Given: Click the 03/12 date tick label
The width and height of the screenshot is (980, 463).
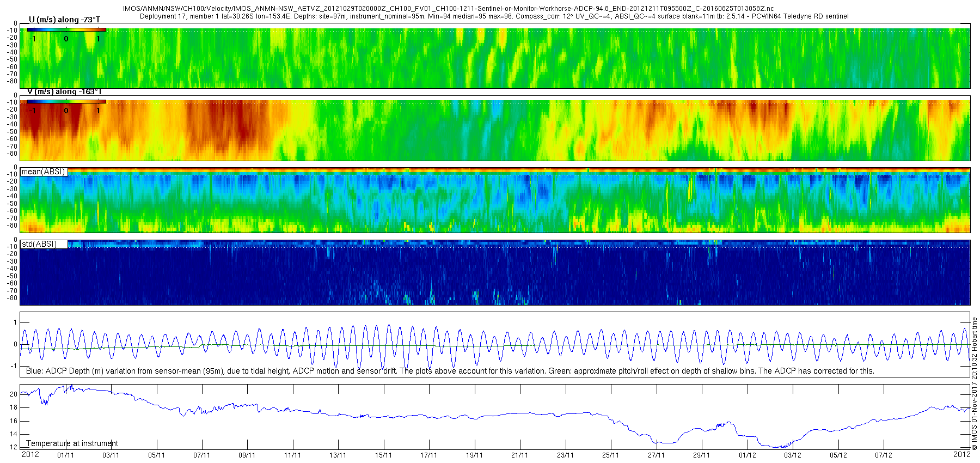Looking at the screenshot, I should click(793, 455).
